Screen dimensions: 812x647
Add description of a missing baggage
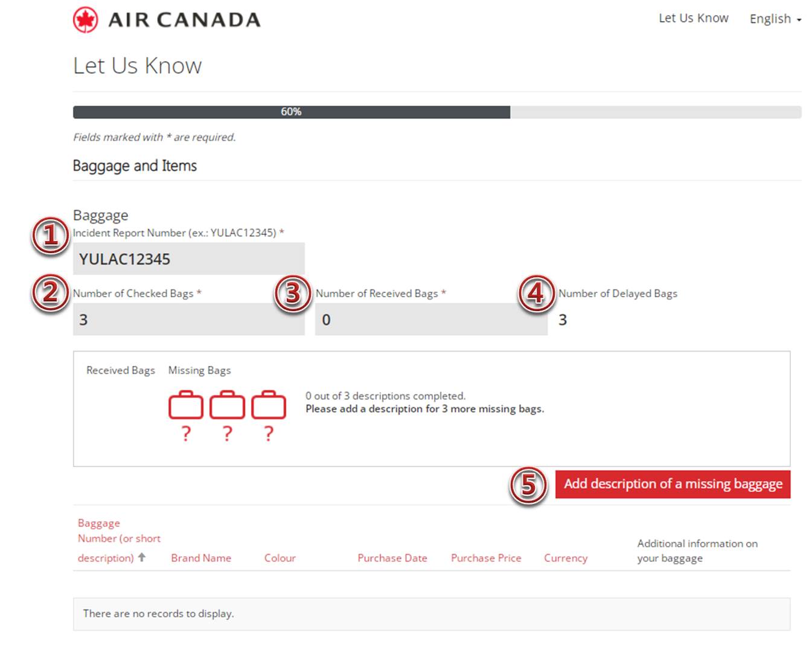coord(673,484)
